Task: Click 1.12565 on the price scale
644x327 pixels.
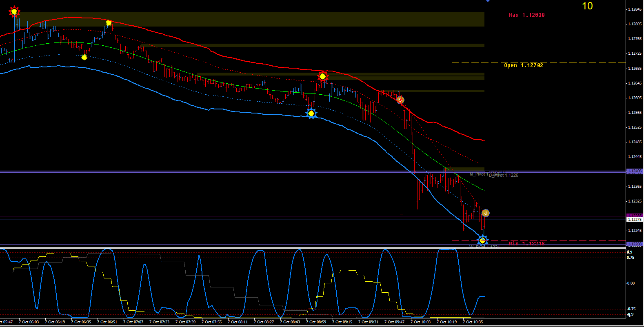Action: (635, 113)
